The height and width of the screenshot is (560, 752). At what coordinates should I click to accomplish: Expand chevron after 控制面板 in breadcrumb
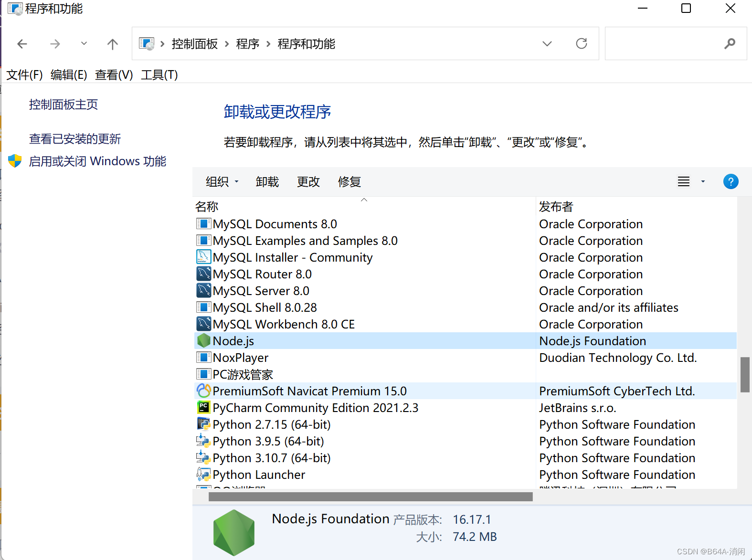226,44
